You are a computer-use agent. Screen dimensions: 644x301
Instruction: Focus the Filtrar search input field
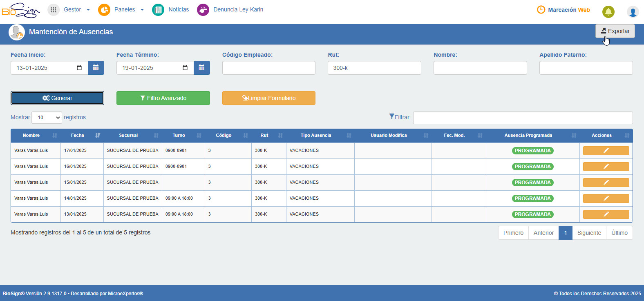click(x=523, y=118)
